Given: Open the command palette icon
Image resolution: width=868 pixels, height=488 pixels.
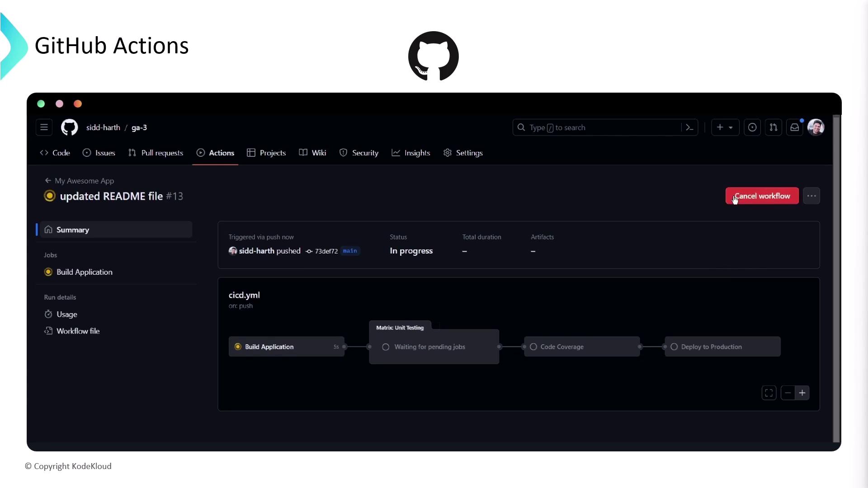Looking at the screenshot, I should pyautogui.click(x=689, y=127).
